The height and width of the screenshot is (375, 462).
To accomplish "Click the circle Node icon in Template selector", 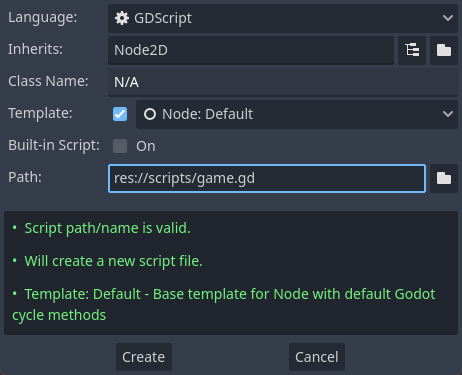I will click(x=150, y=114).
